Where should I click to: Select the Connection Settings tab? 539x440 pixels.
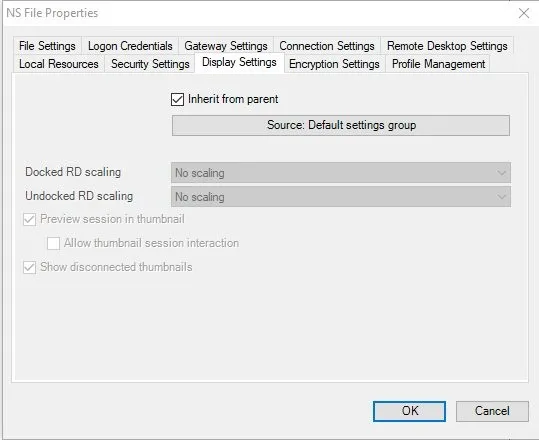tap(327, 46)
